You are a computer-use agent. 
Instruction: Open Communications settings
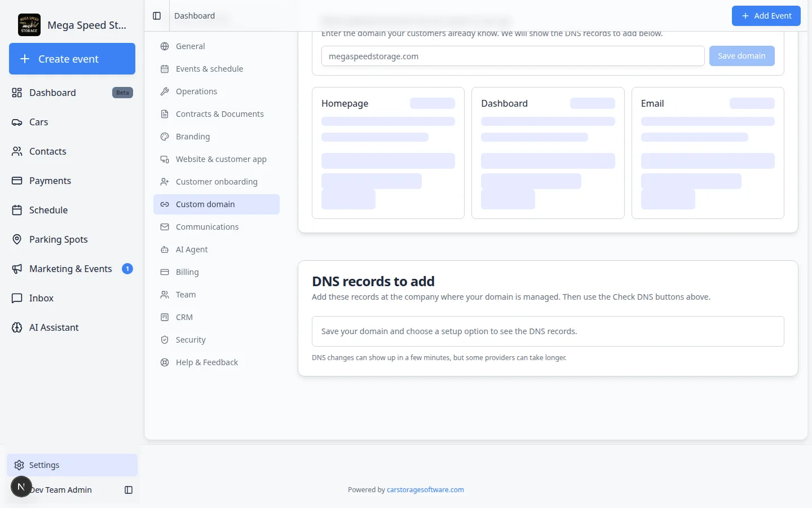[217, 227]
